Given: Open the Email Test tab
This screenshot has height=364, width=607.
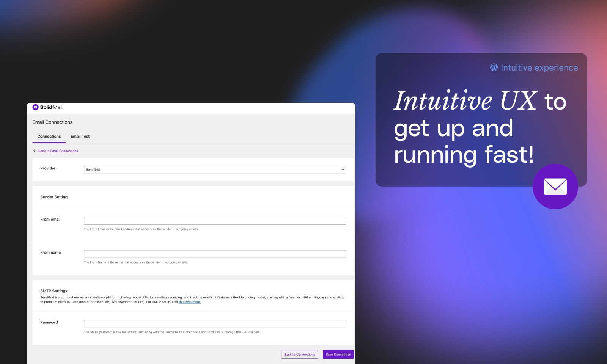Looking at the screenshot, I should [x=80, y=136].
